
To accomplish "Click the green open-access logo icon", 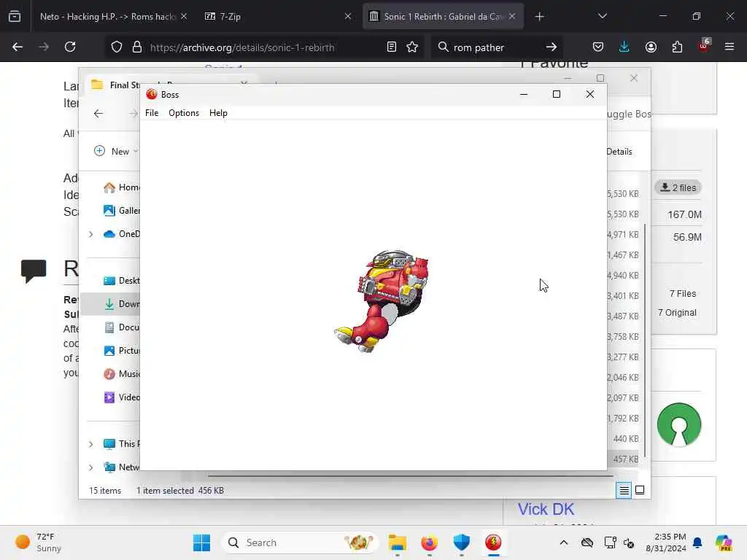I will point(679,425).
